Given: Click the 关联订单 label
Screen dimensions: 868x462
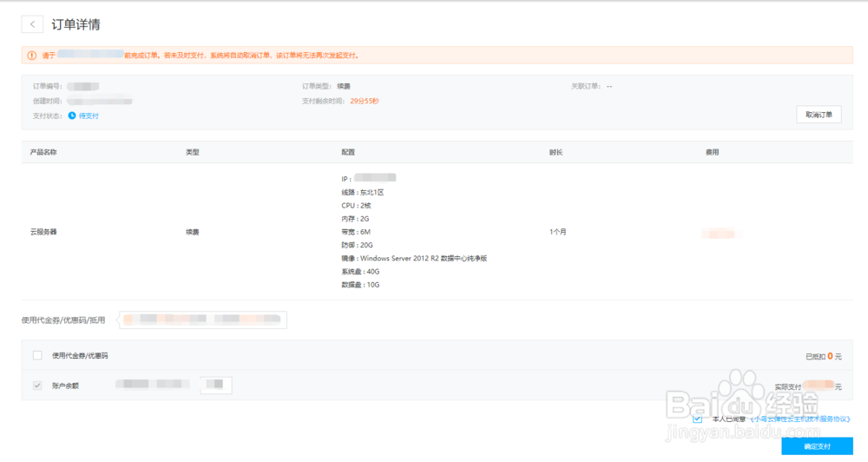Looking at the screenshot, I should tap(586, 87).
